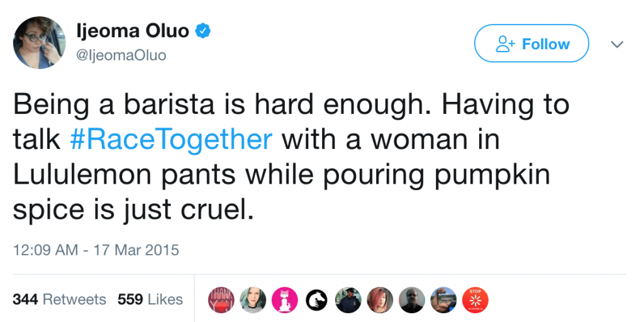644x322 pixels.
Task: Click the flexing bicep avatar
Action: point(443,299)
